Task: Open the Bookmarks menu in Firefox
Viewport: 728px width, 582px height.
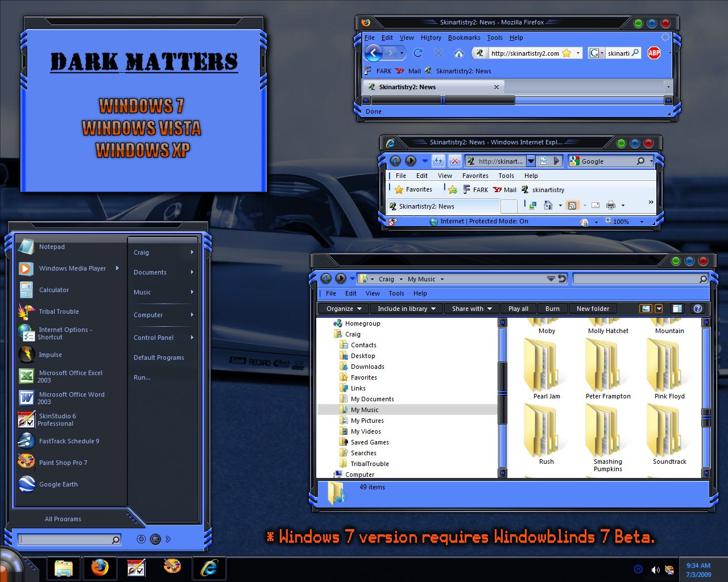Action: [x=464, y=38]
